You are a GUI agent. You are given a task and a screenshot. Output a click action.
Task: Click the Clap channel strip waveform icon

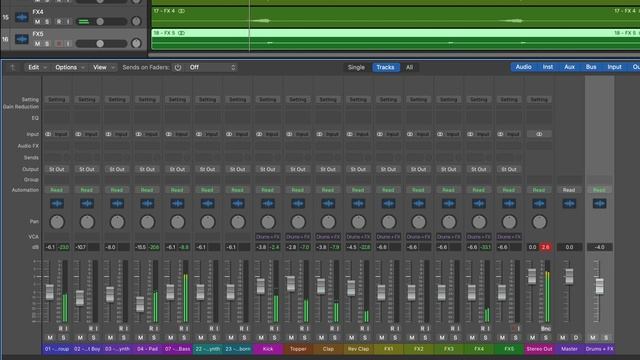328,203
